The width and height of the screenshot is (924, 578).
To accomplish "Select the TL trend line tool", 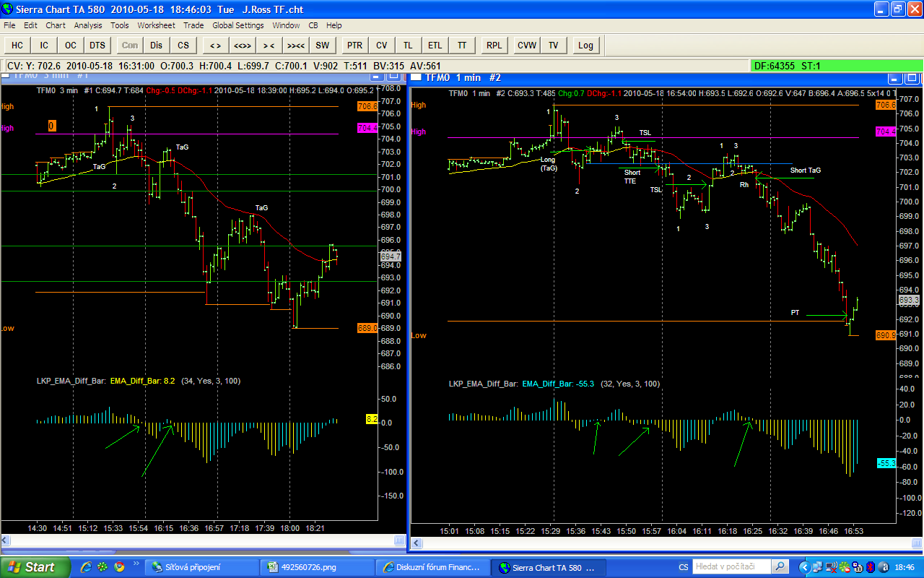I will pyautogui.click(x=408, y=46).
